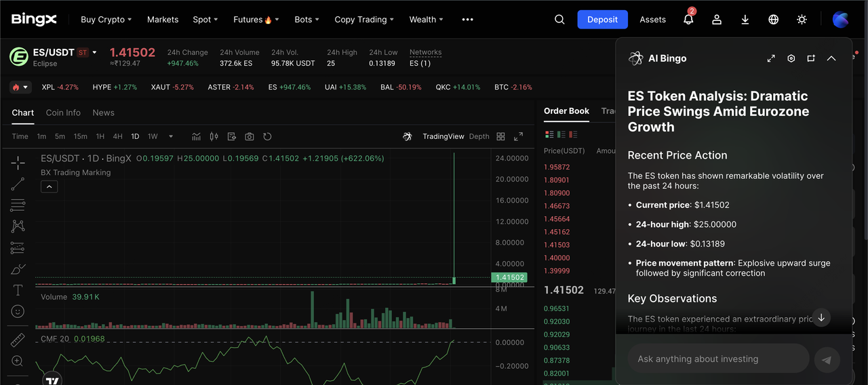Select the 4H timeframe
This screenshot has width=868, height=385.
click(117, 136)
